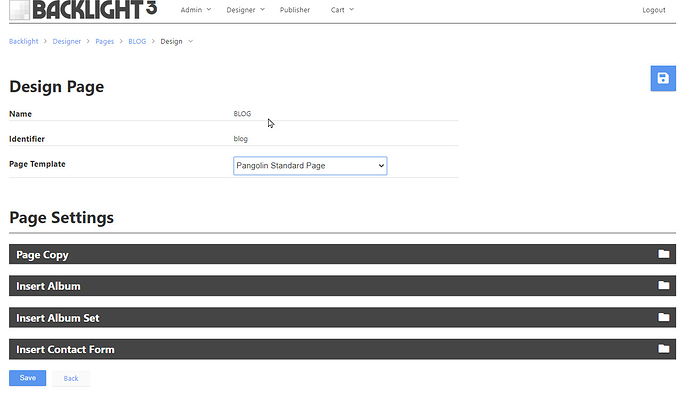Viewport: 690px width, 401px height.
Task: Click the Back button
Action: click(x=71, y=378)
